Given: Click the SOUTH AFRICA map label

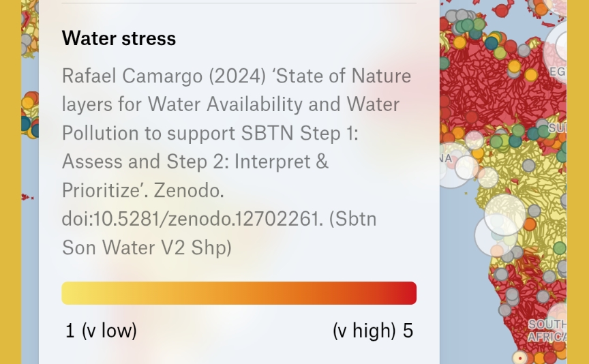Looking at the screenshot, I should [547, 331].
